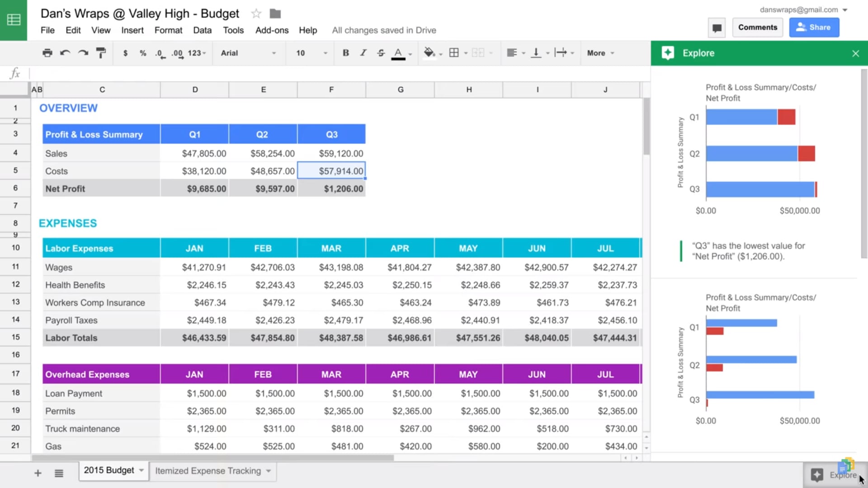This screenshot has width=868, height=488.
Task: Click the Comments button
Action: [757, 28]
